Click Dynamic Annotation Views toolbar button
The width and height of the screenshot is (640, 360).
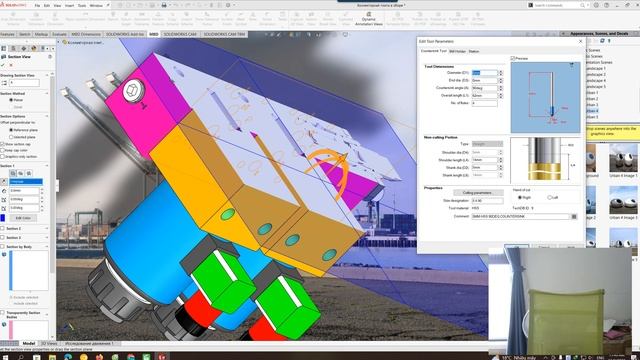tap(369, 19)
